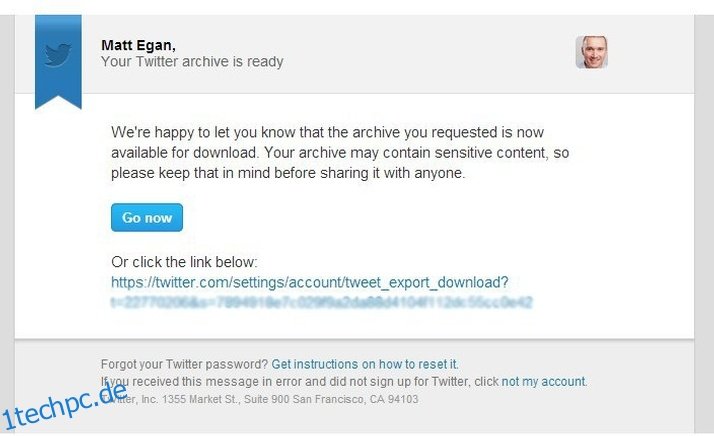Click the blurred token portion of the download link
The image size is (714, 436).
[321, 303]
